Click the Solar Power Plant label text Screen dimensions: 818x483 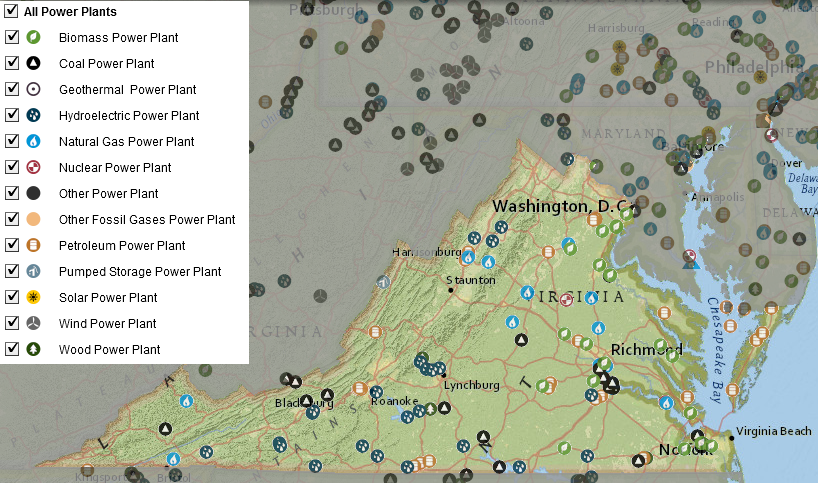tap(108, 297)
